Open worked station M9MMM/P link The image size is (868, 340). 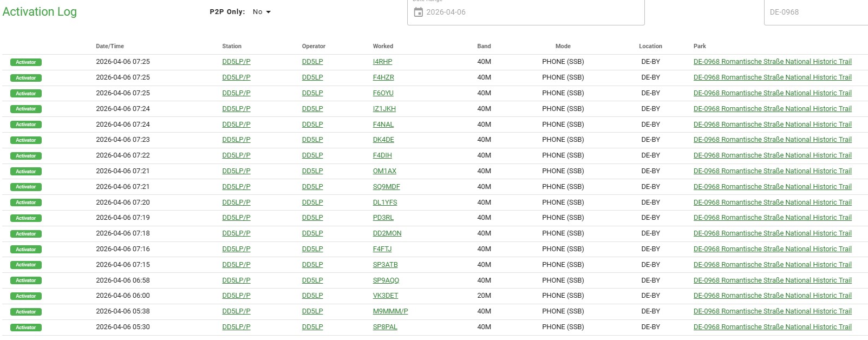tap(390, 311)
